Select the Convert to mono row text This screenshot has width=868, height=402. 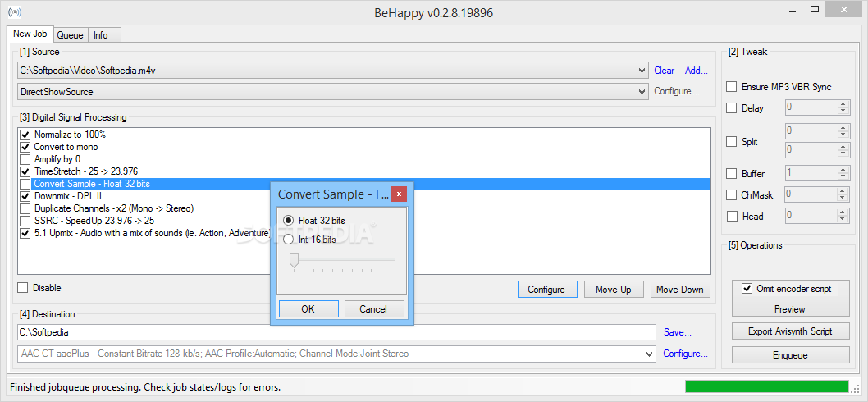(x=66, y=147)
